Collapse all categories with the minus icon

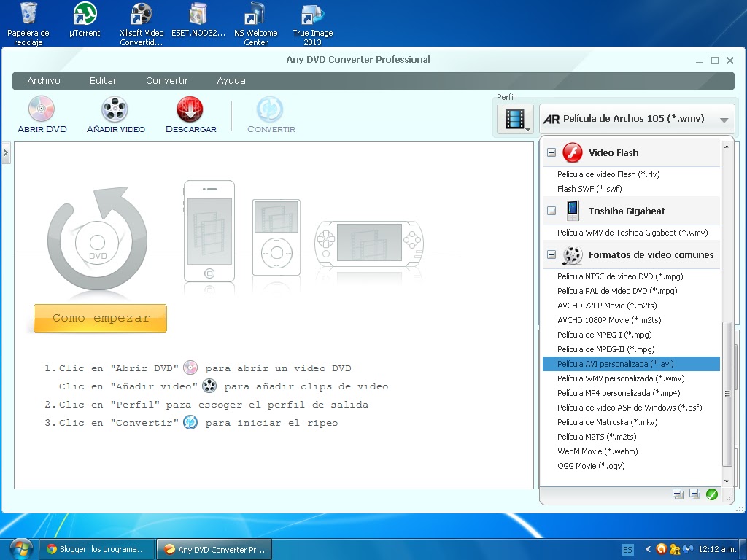click(678, 494)
